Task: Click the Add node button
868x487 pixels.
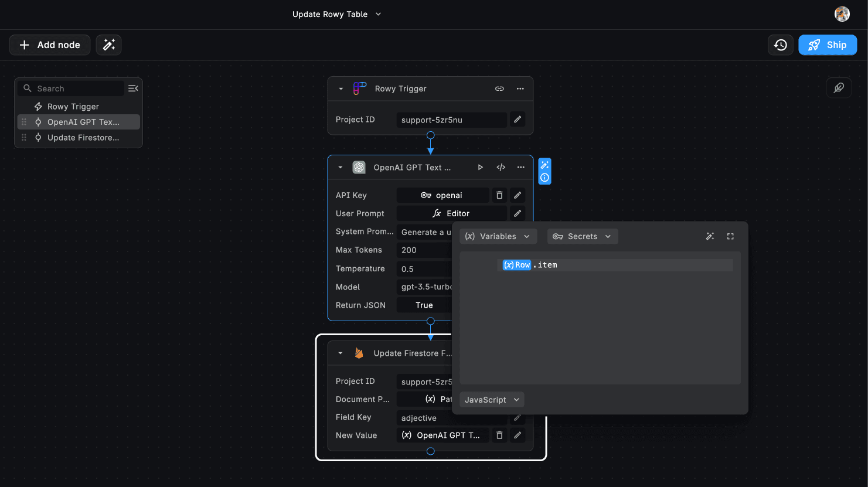Action: 50,45
